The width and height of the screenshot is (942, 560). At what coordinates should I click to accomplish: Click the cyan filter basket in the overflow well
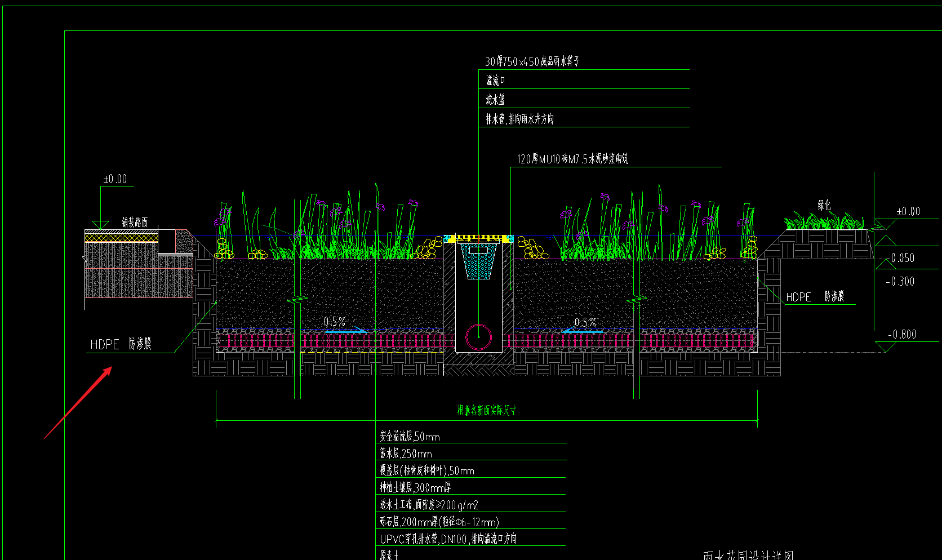click(479, 260)
